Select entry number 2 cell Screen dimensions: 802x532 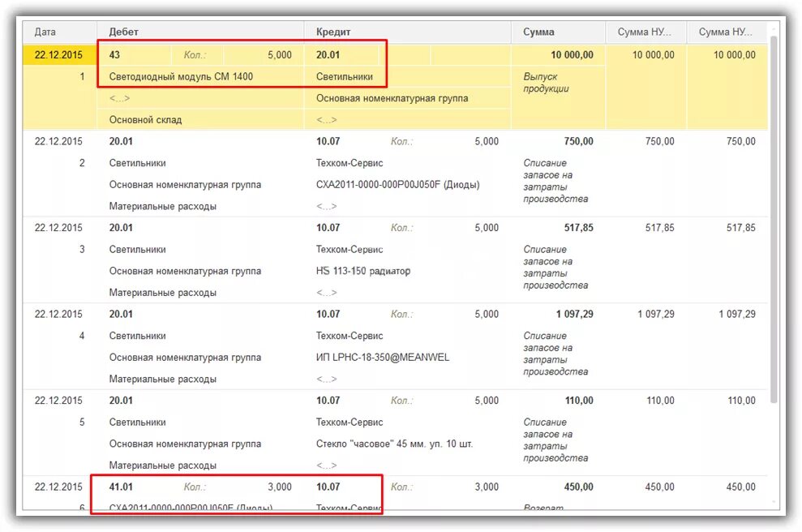pyautogui.click(x=82, y=163)
